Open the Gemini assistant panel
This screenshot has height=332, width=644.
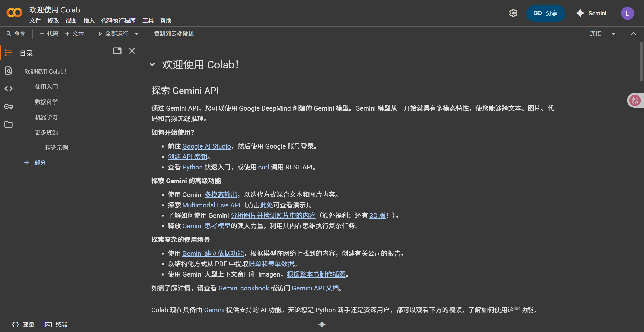591,13
